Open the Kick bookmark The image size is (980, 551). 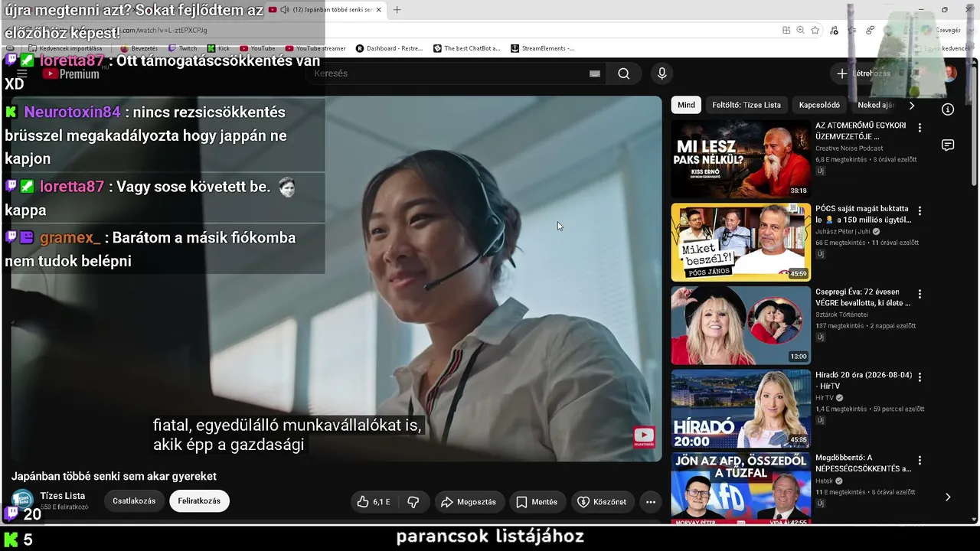[218, 48]
